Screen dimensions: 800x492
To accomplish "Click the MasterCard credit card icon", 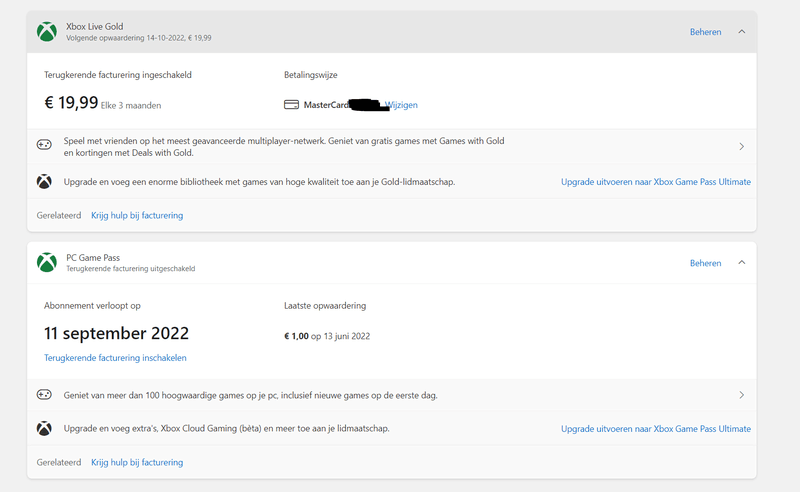I will tap(291, 105).
